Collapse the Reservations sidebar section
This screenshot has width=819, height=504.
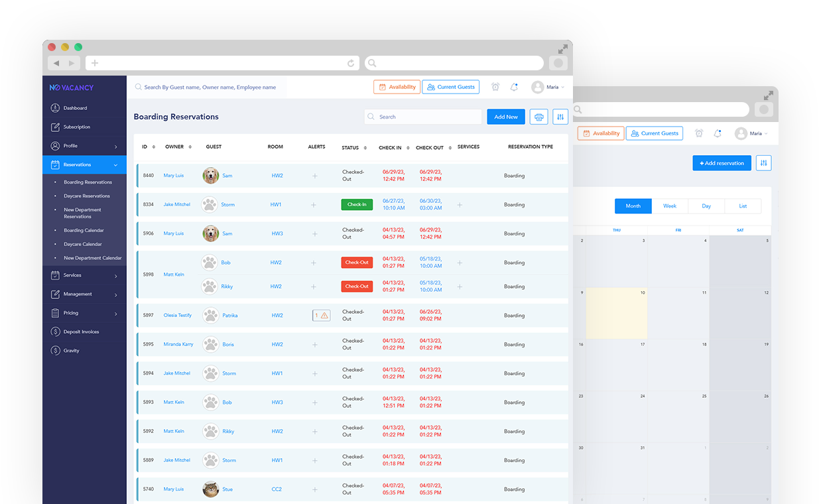click(x=115, y=164)
